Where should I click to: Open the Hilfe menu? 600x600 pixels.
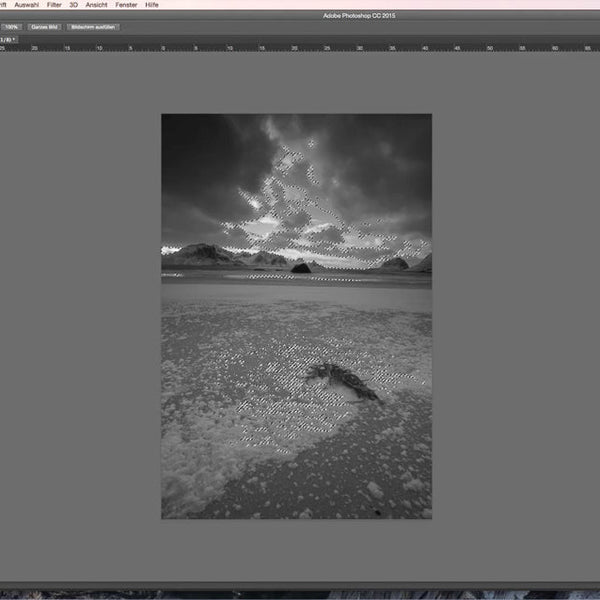[x=152, y=5]
